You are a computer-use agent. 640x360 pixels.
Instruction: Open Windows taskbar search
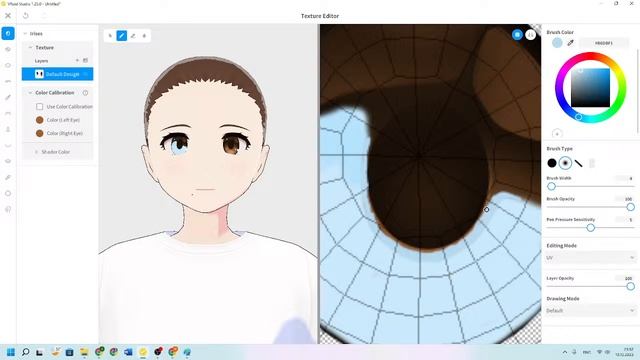[25, 352]
